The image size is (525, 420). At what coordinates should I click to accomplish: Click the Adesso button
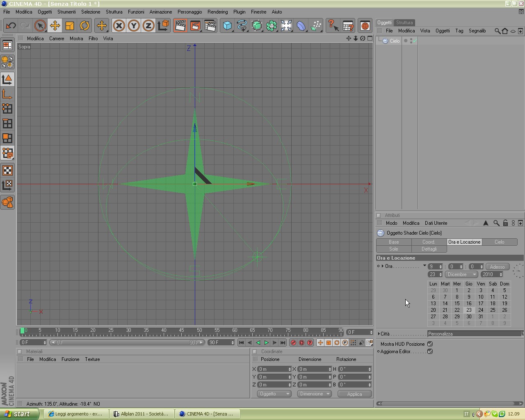pos(497,267)
